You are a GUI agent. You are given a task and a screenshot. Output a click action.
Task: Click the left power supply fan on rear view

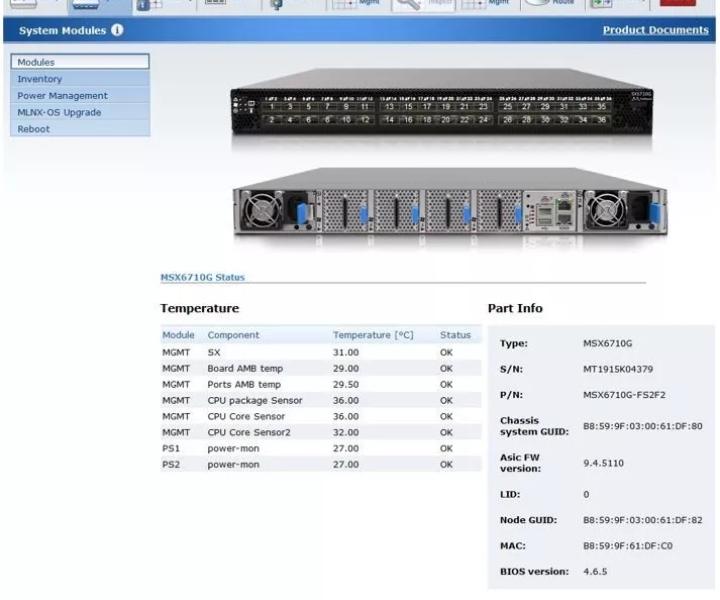pyautogui.click(x=262, y=211)
